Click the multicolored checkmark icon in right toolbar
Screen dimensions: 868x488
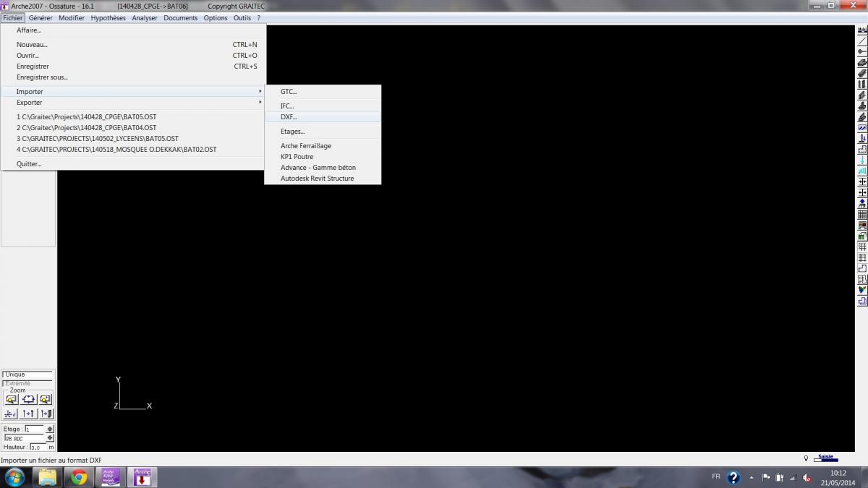[862, 290]
